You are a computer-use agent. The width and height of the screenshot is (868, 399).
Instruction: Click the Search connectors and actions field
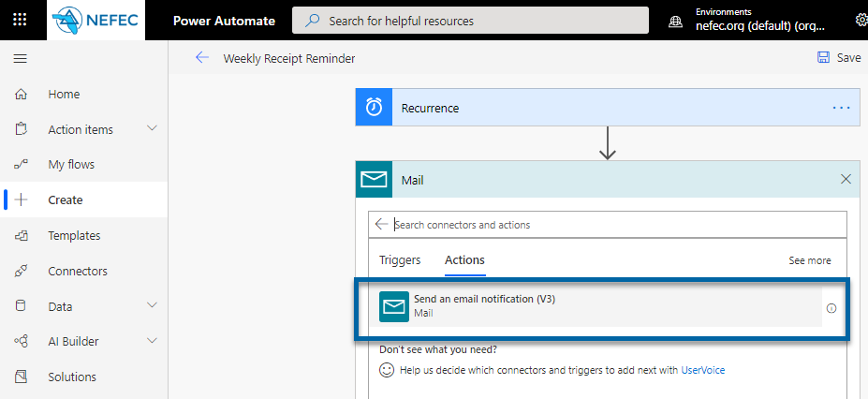(x=608, y=225)
